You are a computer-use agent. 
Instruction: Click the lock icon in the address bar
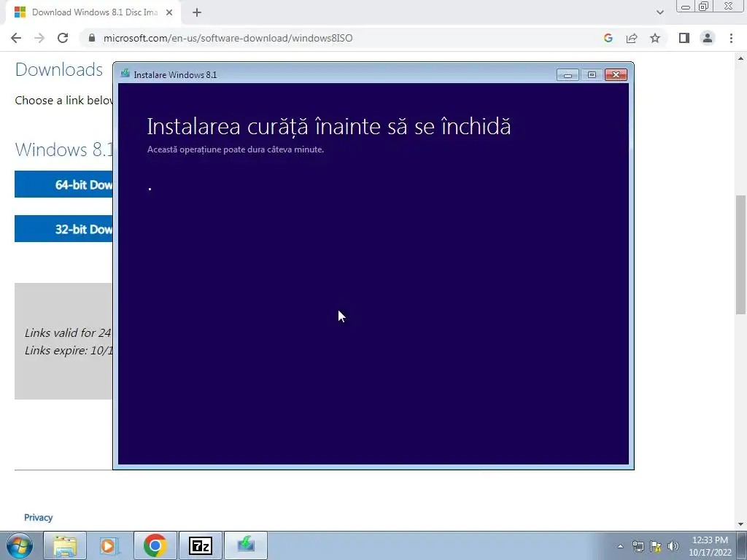[x=92, y=38]
